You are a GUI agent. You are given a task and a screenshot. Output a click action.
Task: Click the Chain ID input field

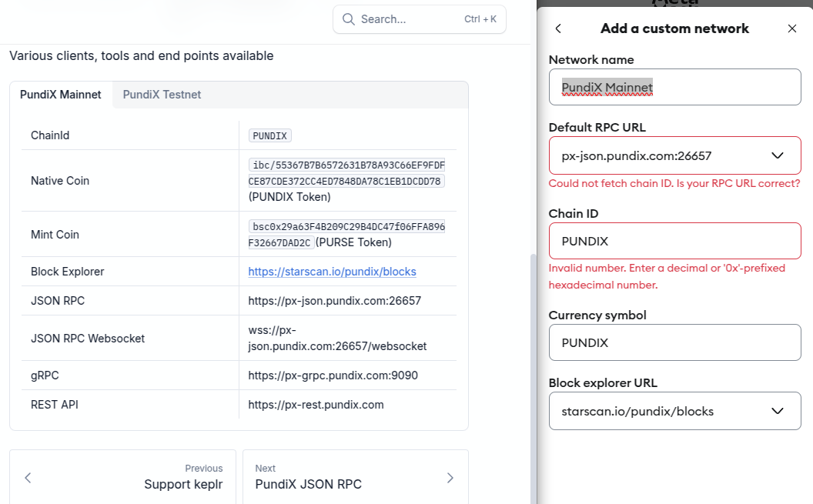[x=674, y=241]
